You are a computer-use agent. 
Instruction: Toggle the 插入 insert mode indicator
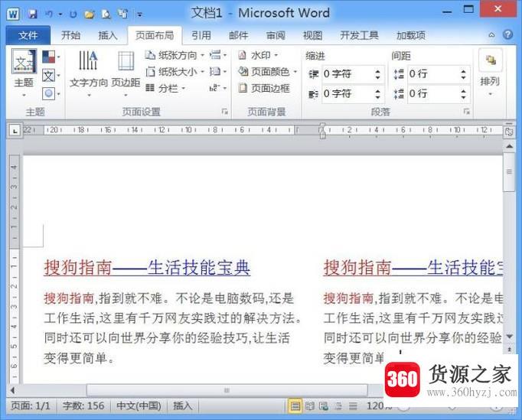click(182, 406)
